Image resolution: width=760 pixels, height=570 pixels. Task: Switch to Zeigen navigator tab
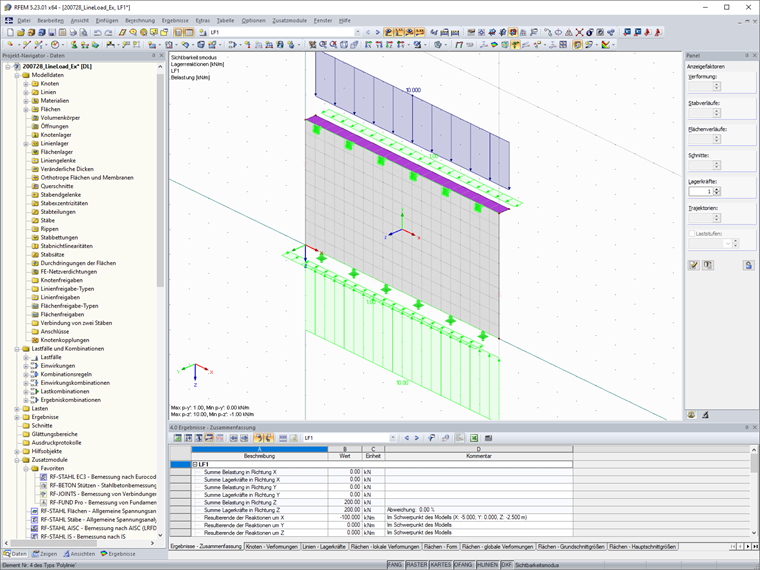45,554
